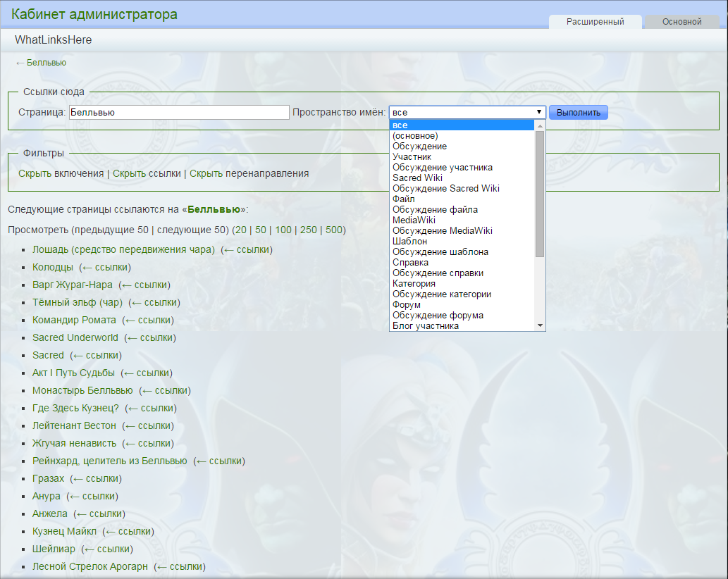Open Кузнец Майкл page link
Viewport: 728px width, 579px height.
[x=64, y=532]
